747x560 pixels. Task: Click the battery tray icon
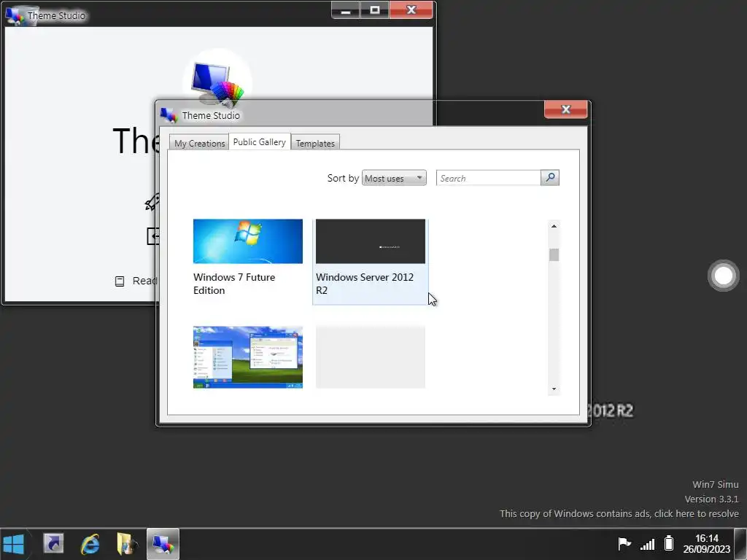[669, 542]
